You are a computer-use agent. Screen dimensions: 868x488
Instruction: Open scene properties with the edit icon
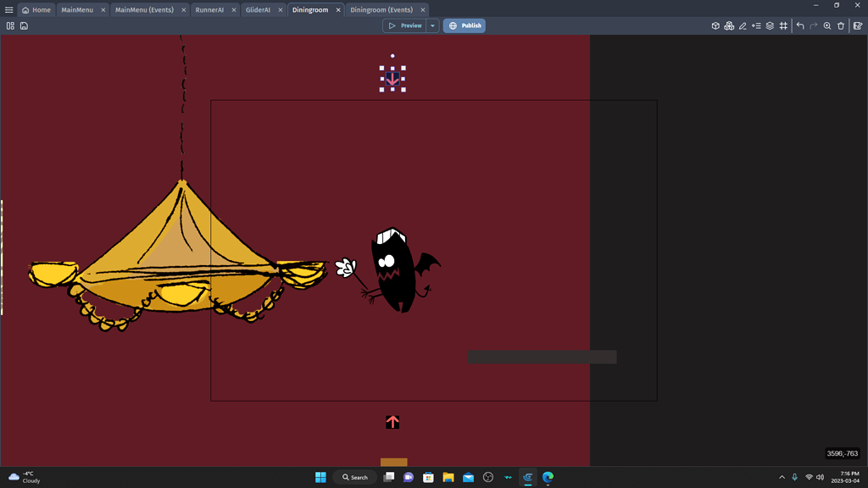point(856,25)
